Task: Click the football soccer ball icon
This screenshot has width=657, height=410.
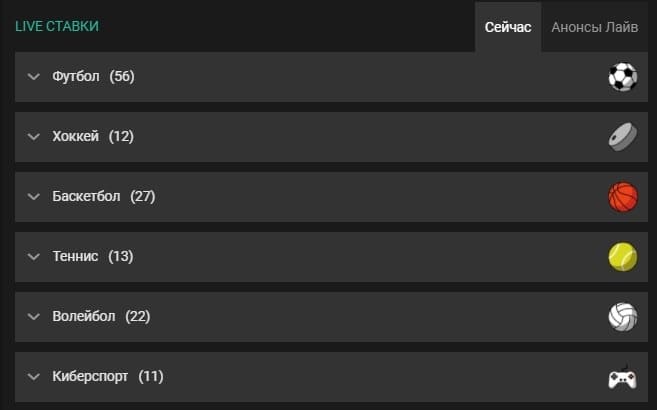Action: point(623,77)
